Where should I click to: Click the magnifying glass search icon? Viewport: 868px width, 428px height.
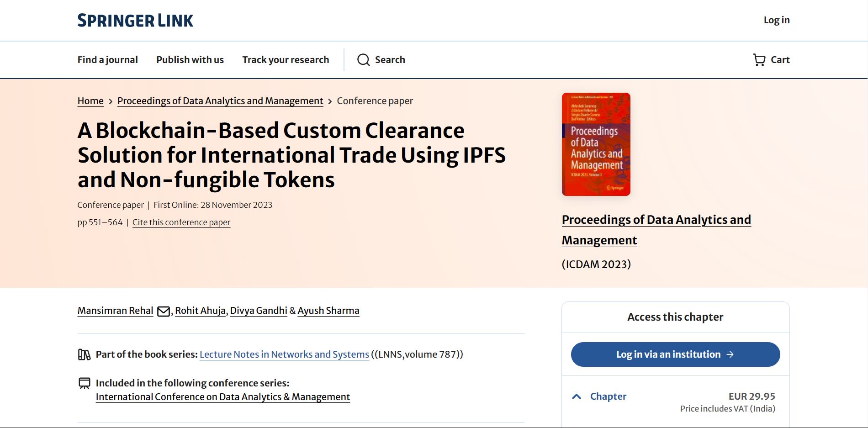363,60
